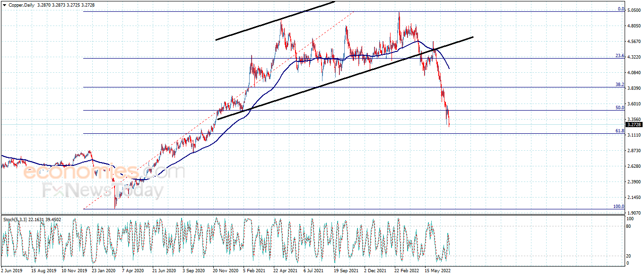Click the 2 Dec 2021 date label

coord(376,272)
